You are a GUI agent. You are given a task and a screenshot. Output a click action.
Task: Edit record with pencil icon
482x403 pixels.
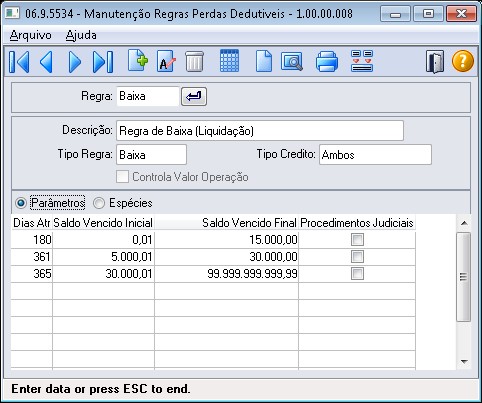(166, 61)
